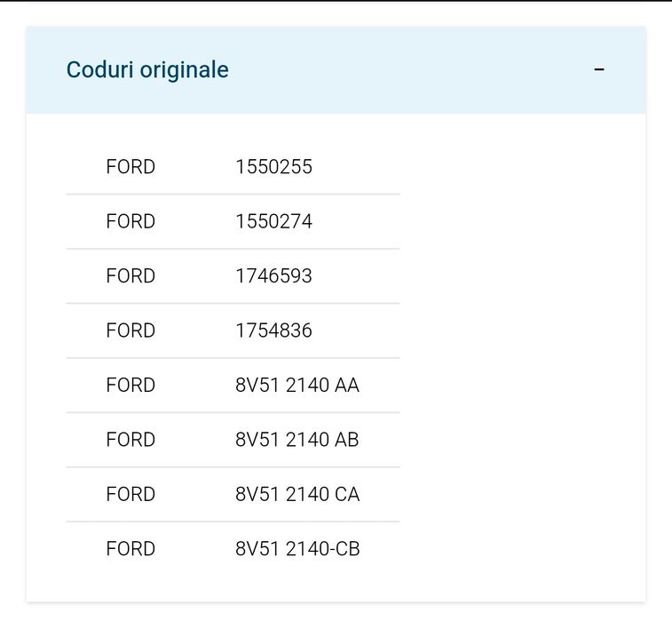The width and height of the screenshot is (672, 621).
Task: Click the part number 1746593
Action: (273, 276)
